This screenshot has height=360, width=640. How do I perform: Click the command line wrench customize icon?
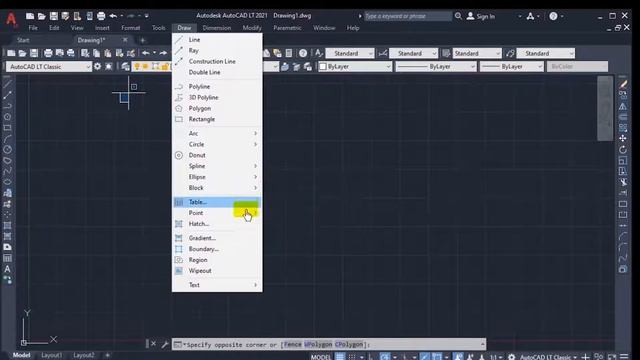point(164,344)
